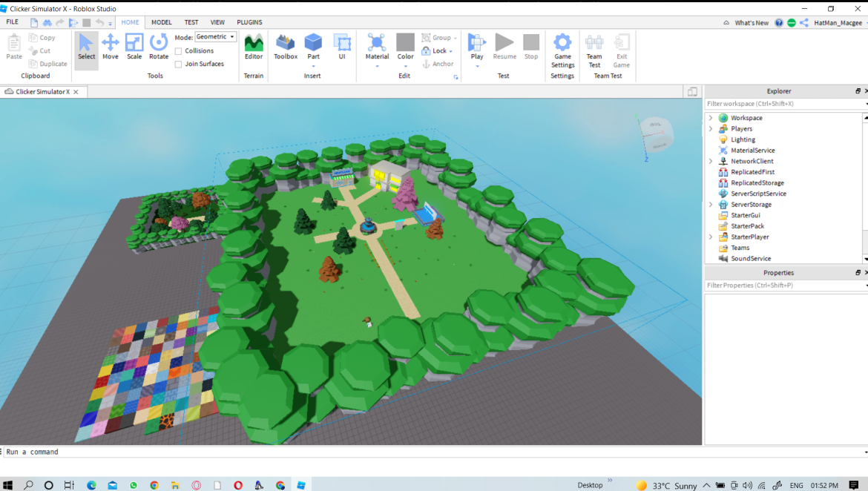Image resolution: width=868 pixels, height=491 pixels.
Task: Insert a new Part
Action: click(x=313, y=47)
